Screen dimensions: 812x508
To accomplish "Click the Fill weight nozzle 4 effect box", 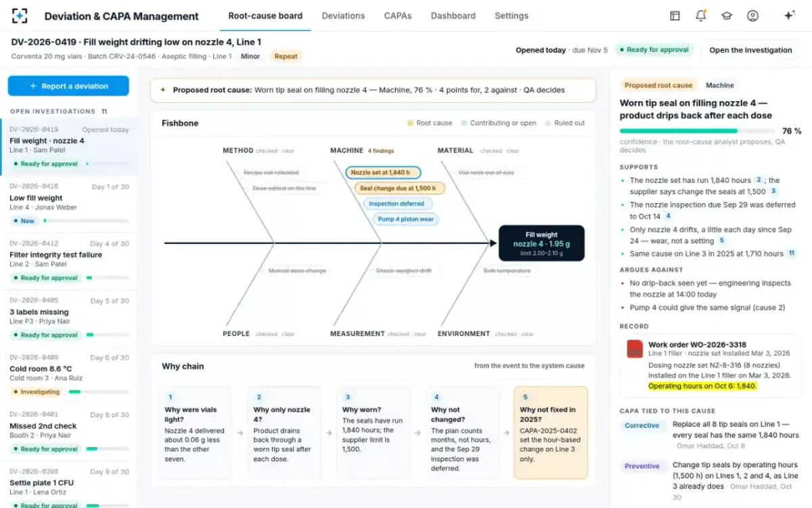I will pyautogui.click(x=541, y=243).
